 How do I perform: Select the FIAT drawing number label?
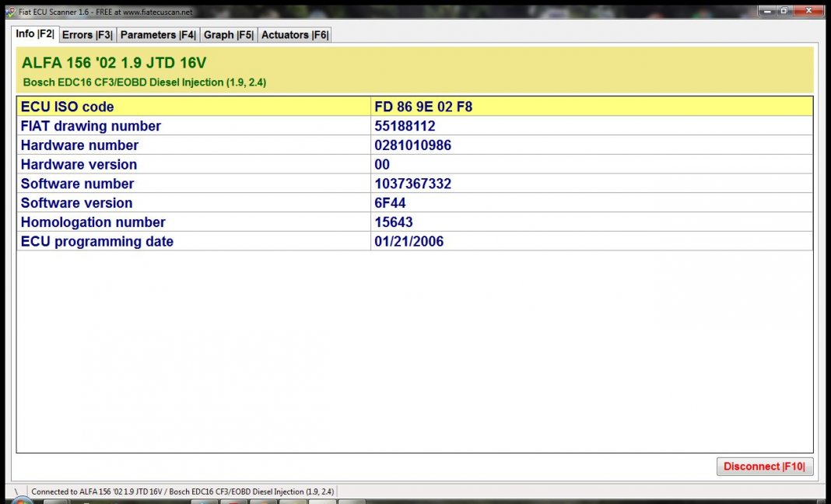[x=90, y=126]
